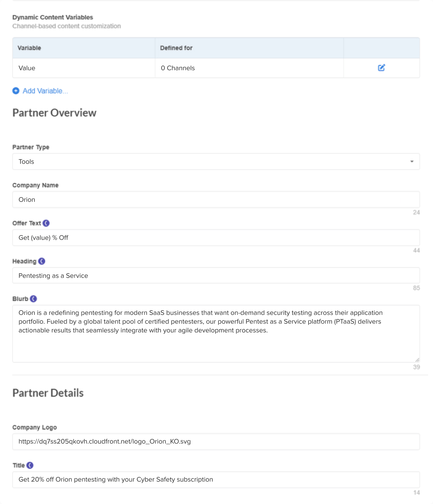Click the Defined for column header

[x=176, y=48]
